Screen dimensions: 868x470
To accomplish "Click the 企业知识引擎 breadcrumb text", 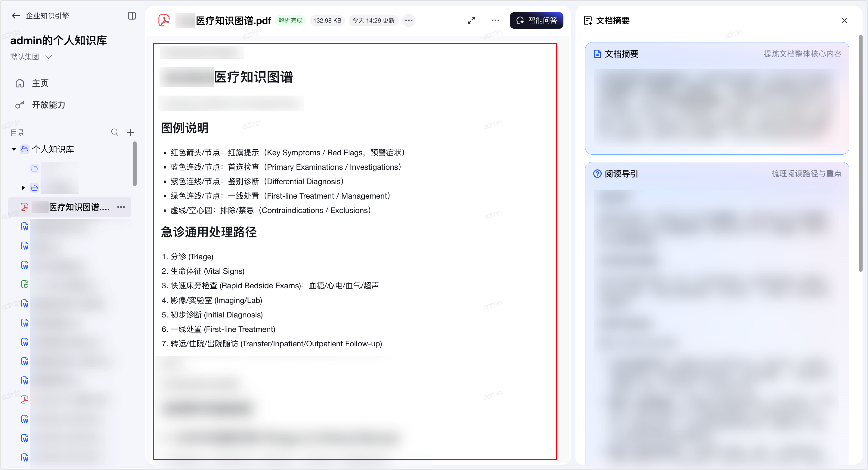I will point(48,16).
